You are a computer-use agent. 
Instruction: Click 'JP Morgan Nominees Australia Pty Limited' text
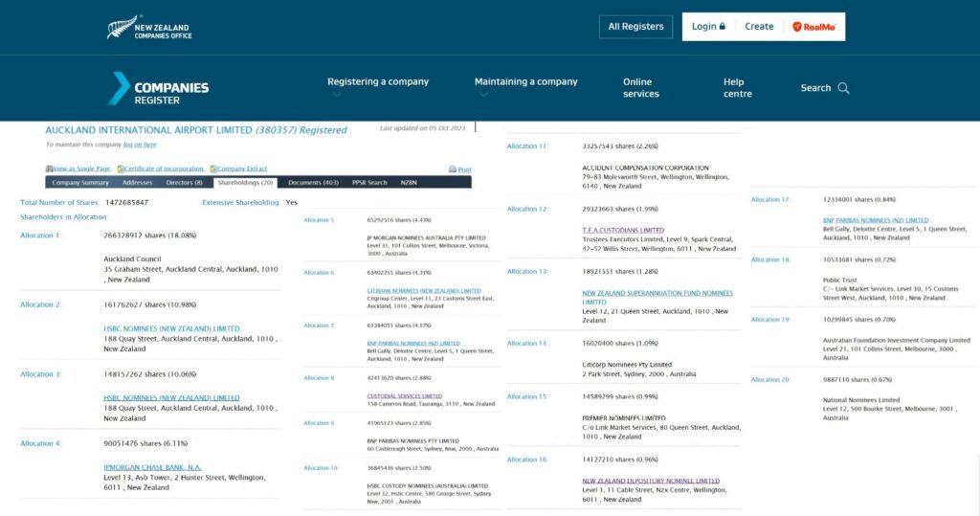coord(426,238)
